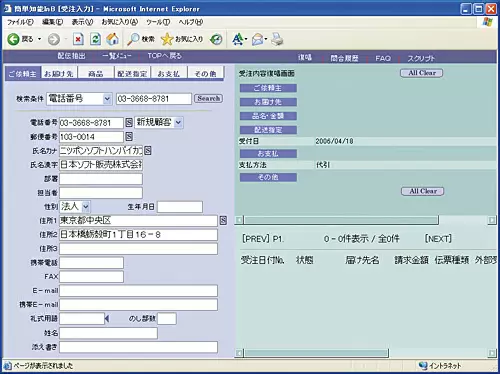This screenshot has width=500, height=374.
Task: Click スクリプト link
Action: (x=421, y=58)
